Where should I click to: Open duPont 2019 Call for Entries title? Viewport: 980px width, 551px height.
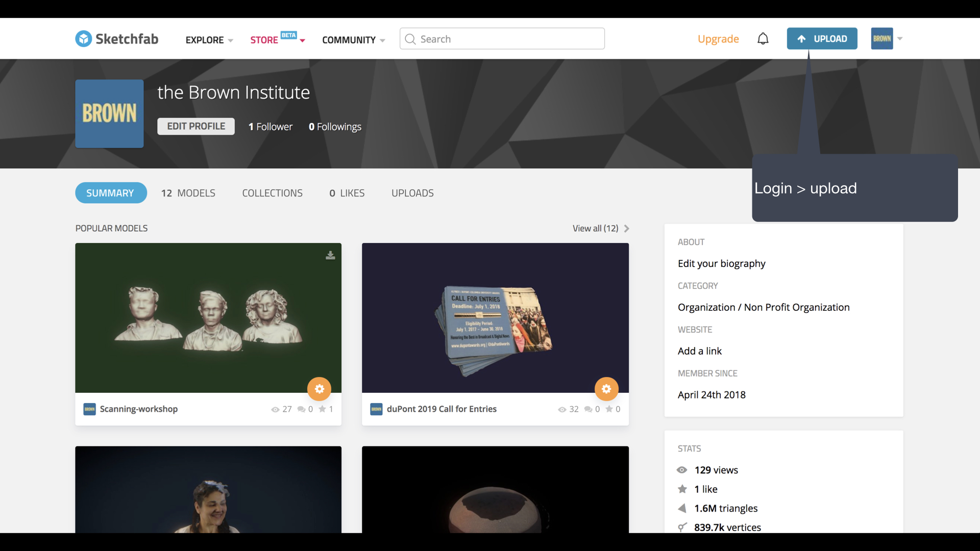click(x=442, y=409)
